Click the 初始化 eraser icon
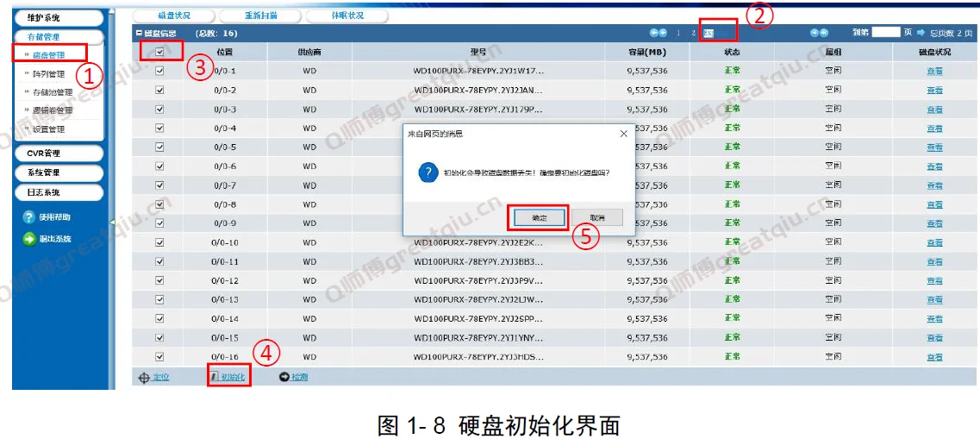980x439 pixels. (215, 377)
